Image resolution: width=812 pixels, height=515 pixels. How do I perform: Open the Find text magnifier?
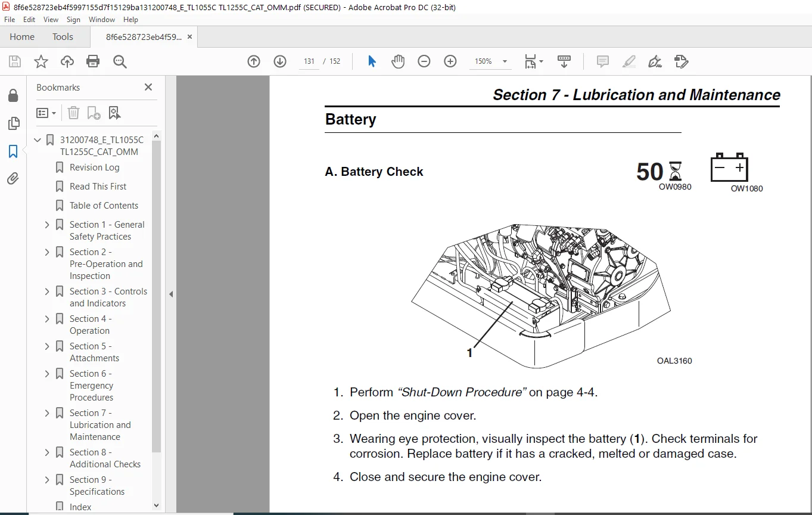pos(120,61)
